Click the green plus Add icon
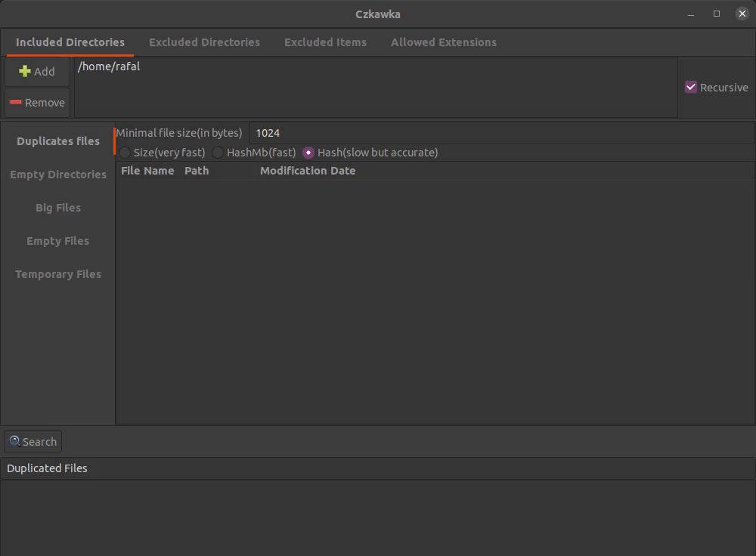 point(25,71)
